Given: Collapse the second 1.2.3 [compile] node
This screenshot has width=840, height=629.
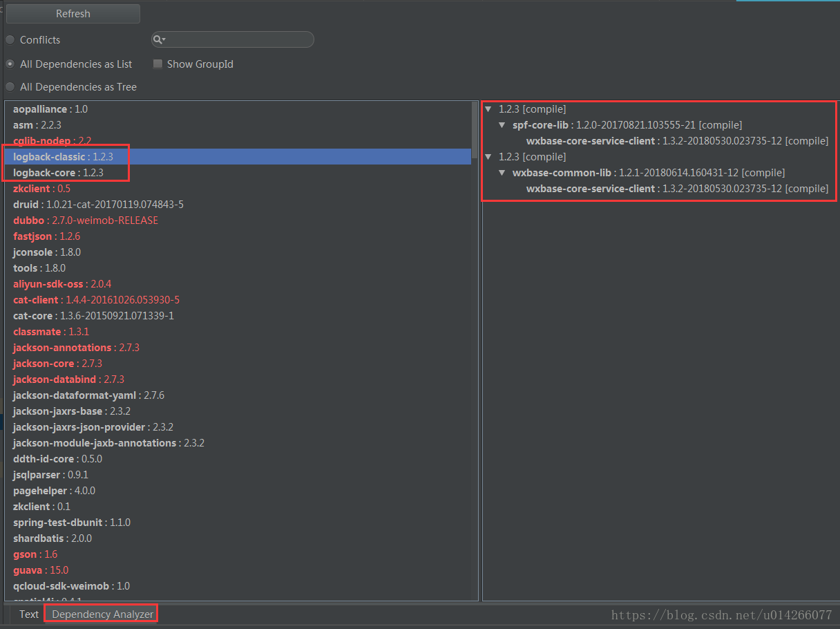Looking at the screenshot, I should point(489,157).
